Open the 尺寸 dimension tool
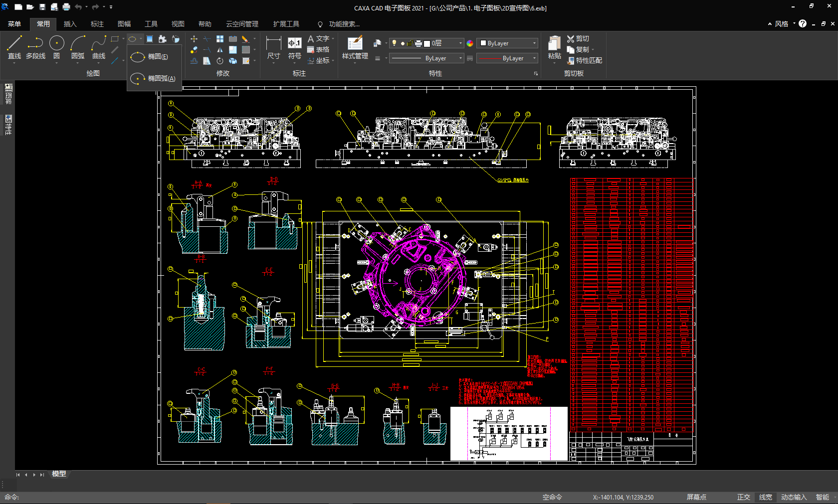Screen dimensions: 838x504 pyautogui.click(x=273, y=47)
